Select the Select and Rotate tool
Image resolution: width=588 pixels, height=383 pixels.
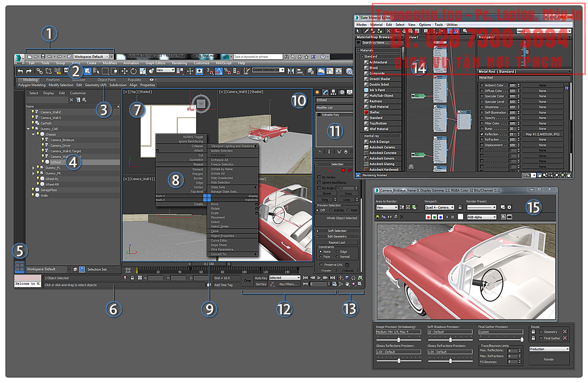pyautogui.click(x=134, y=71)
